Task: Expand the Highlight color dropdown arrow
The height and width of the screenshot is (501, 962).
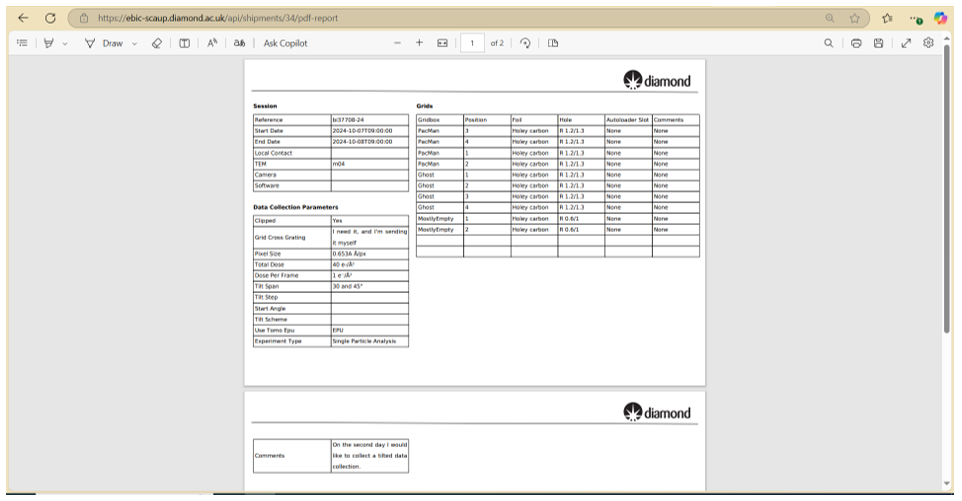Action: tap(65, 44)
